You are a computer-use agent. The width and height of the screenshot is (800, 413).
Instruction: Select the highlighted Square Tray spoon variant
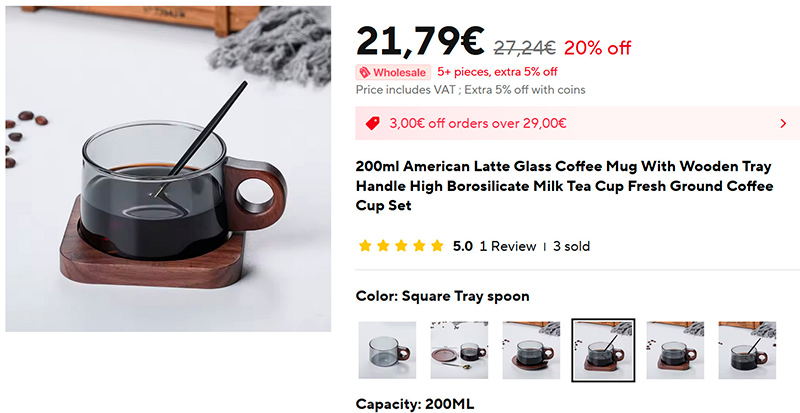click(603, 350)
